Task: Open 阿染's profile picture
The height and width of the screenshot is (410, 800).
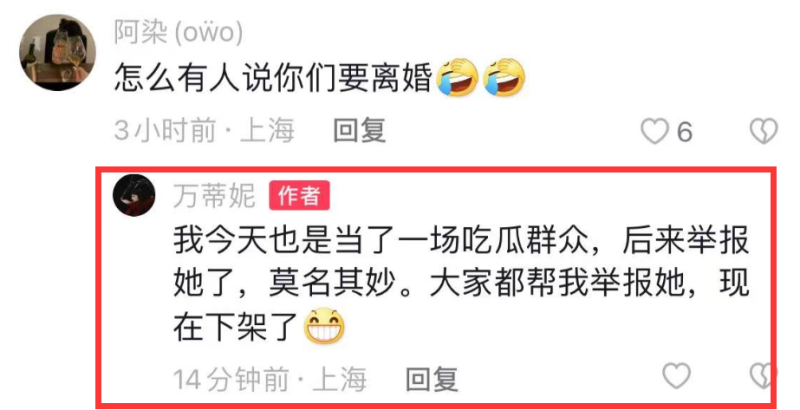Action: point(57,53)
